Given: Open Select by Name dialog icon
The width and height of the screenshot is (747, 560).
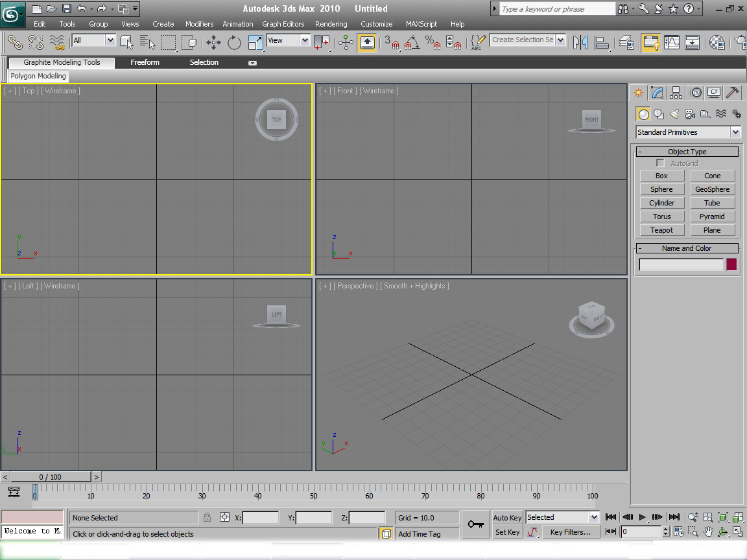Looking at the screenshot, I should pyautogui.click(x=148, y=42).
